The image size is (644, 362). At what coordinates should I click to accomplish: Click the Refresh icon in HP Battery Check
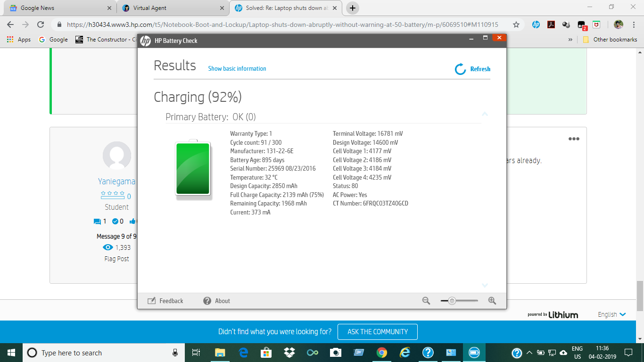pyautogui.click(x=460, y=69)
